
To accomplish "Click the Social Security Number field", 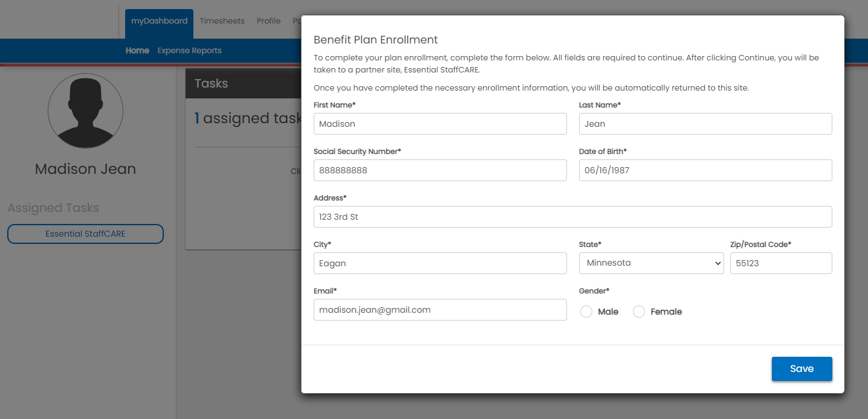I will 440,170.
